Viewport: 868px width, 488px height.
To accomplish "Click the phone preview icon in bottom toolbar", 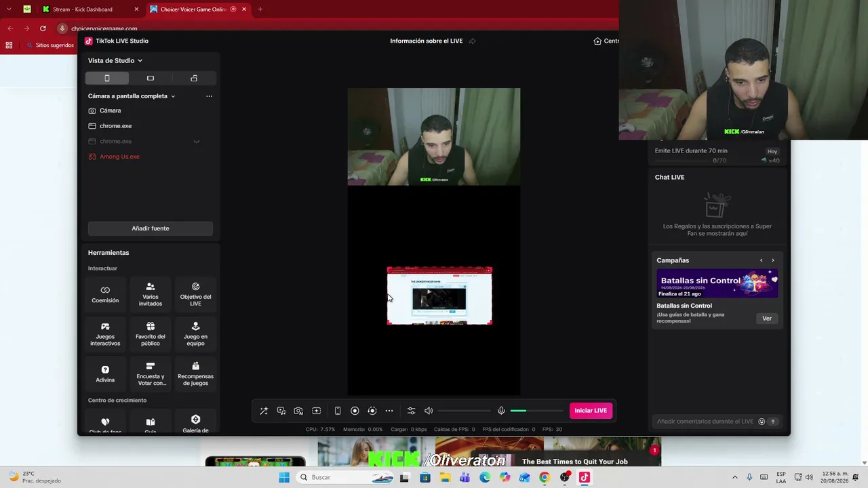I will [338, 411].
